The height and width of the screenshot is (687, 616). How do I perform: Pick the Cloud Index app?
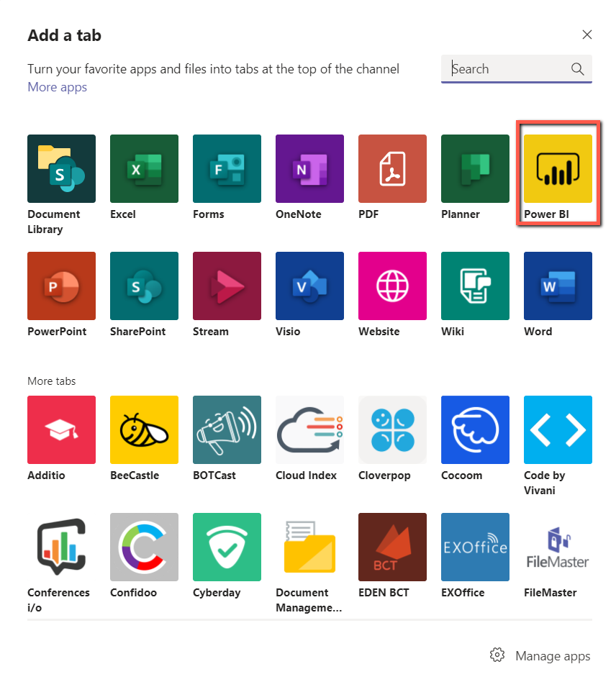click(x=309, y=429)
